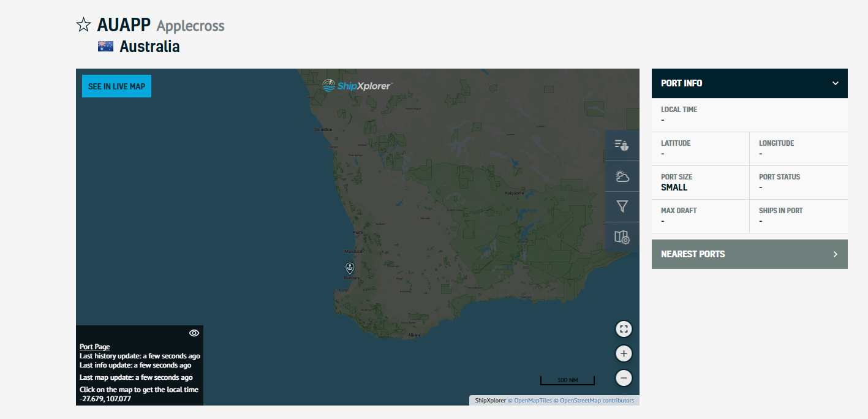Click See In Live Map button

pos(116,86)
